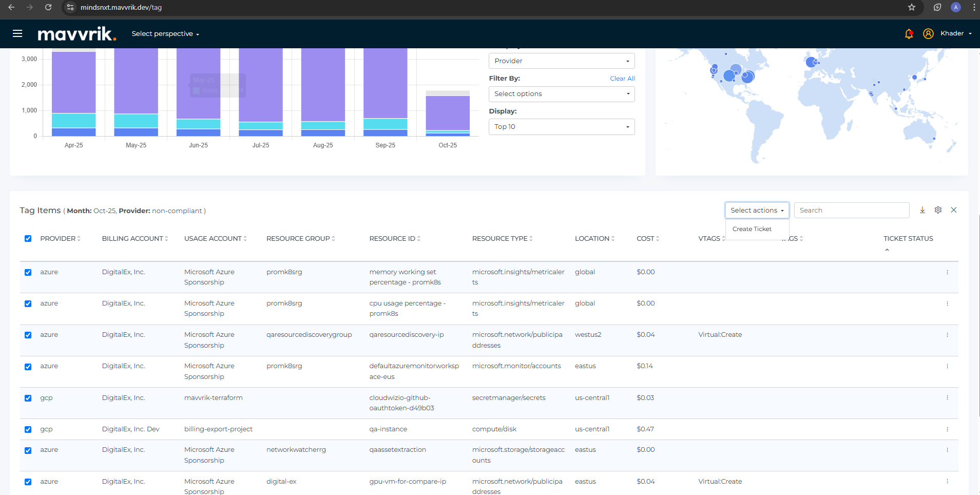Click the user profile avatar icon
Viewport: 980px width, 495px height.
[928, 34]
